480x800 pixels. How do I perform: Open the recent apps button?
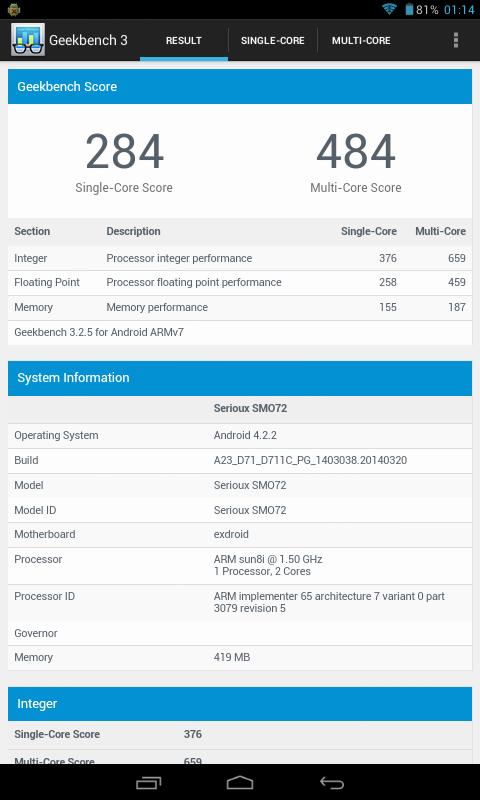148,782
